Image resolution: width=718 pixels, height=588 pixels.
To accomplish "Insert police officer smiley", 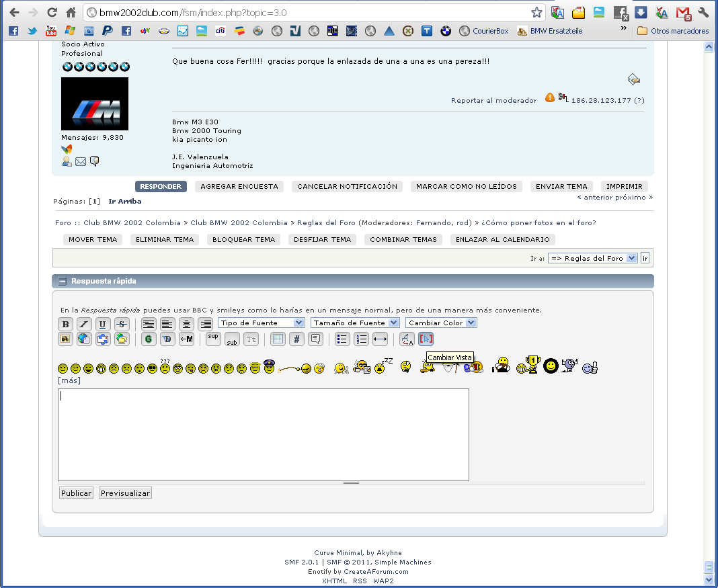I will 269,366.
